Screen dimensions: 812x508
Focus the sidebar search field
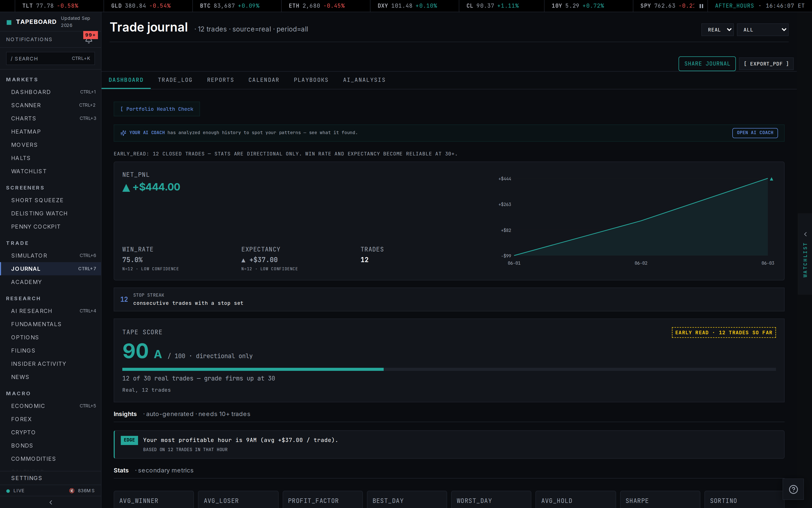(x=50, y=58)
